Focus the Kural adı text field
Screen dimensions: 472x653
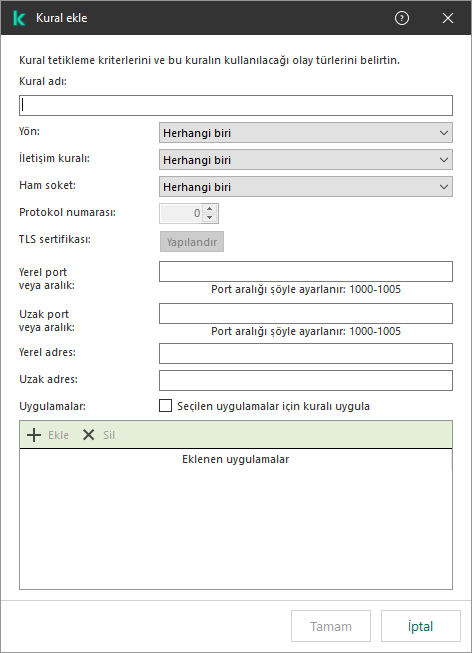pyautogui.click(x=236, y=105)
